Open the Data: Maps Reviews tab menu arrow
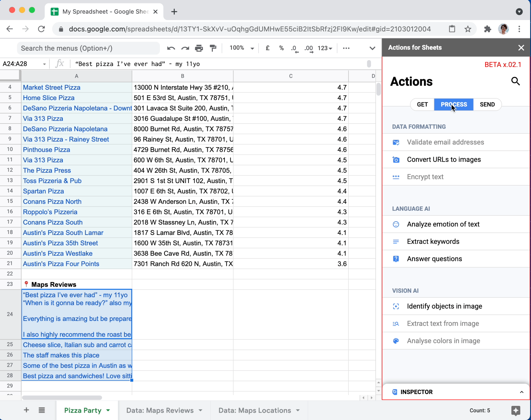This screenshot has height=420, width=531. tap(200, 410)
